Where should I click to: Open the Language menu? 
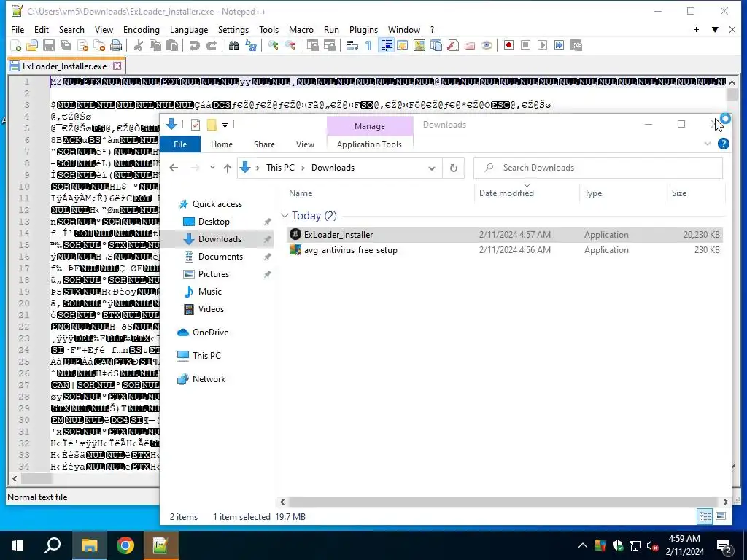tap(189, 29)
